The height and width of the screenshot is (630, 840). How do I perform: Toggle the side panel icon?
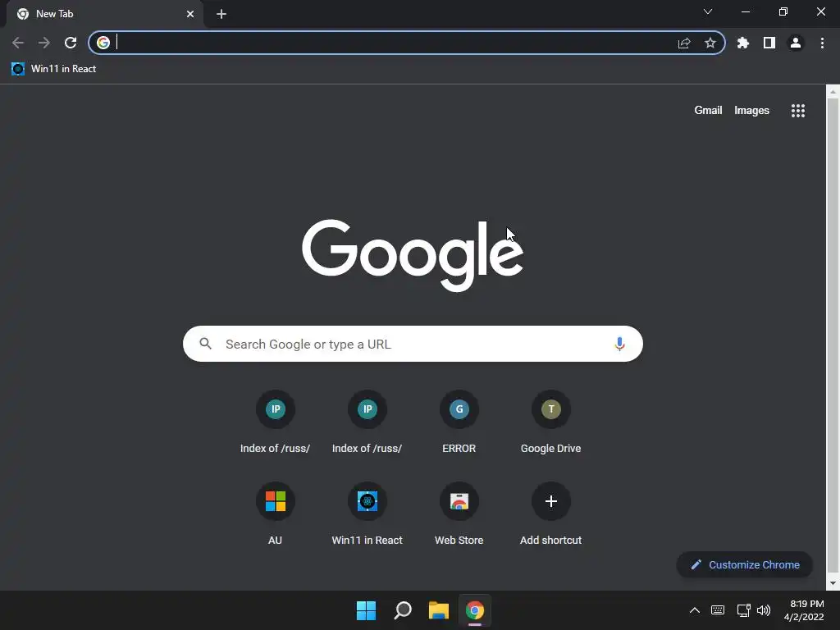tap(769, 43)
